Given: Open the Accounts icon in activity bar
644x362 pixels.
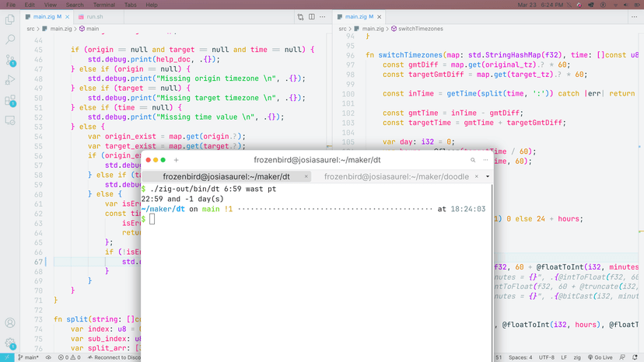Looking at the screenshot, I should (10, 322).
